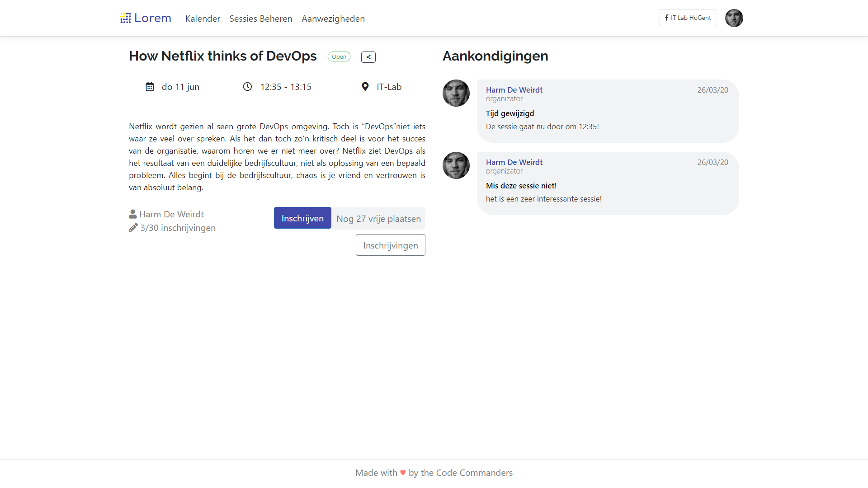Click the clock icon beside 12:35 - 13:15
868x488 pixels.
pyautogui.click(x=247, y=87)
